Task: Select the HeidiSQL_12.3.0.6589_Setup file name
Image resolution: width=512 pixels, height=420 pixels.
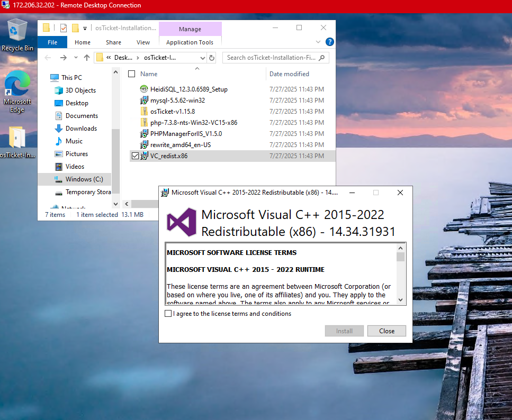Action: point(188,89)
